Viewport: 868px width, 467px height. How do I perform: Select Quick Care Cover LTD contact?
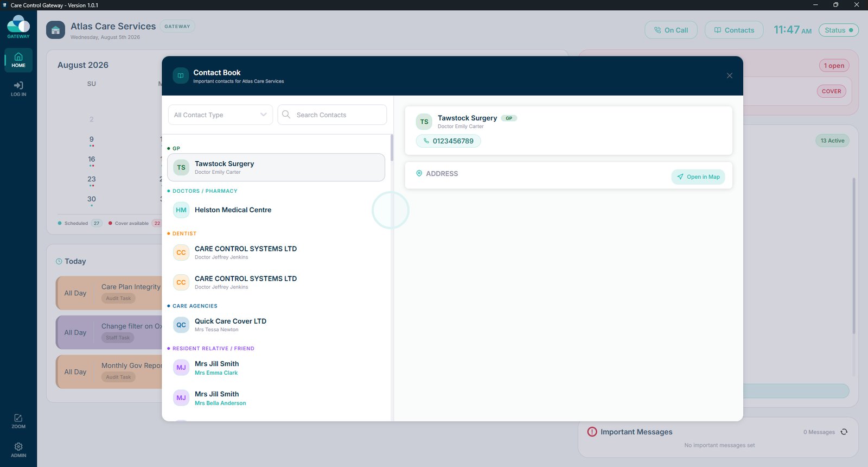(276, 325)
